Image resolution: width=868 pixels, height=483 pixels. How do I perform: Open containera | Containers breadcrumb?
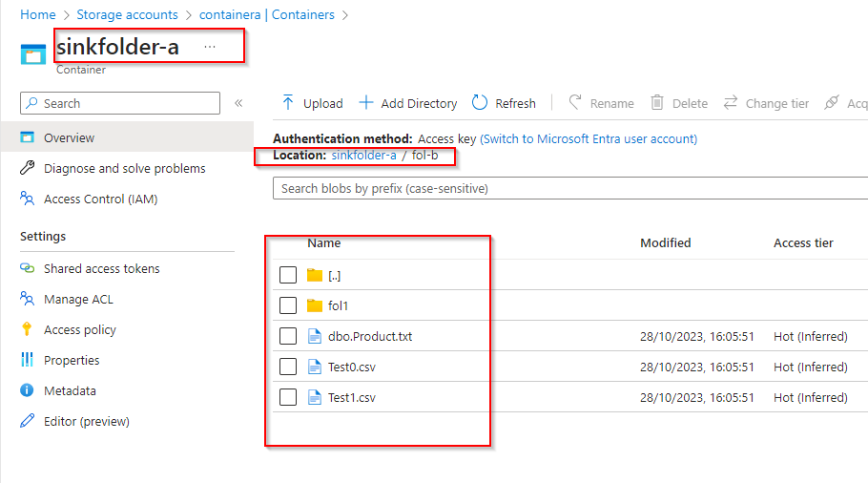[267, 15]
